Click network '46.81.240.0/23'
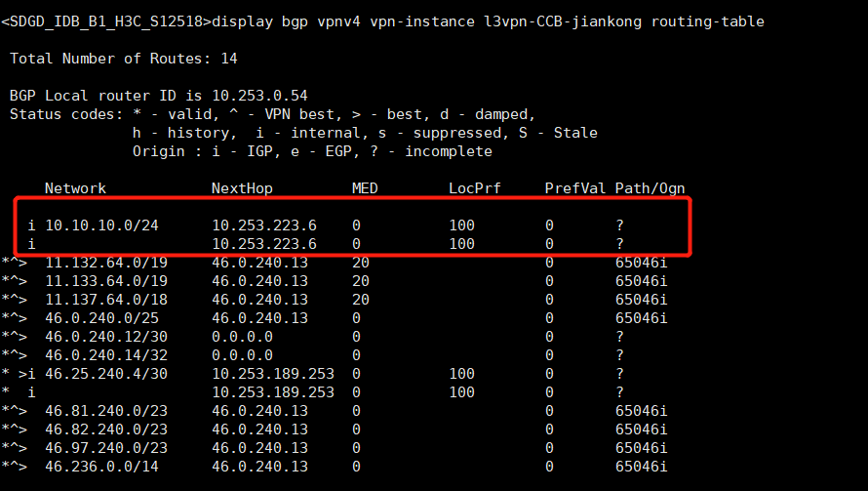 [106, 411]
